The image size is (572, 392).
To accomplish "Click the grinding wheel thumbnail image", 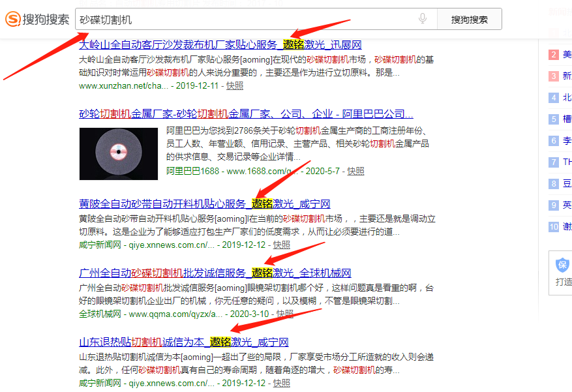I will (119, 154).
